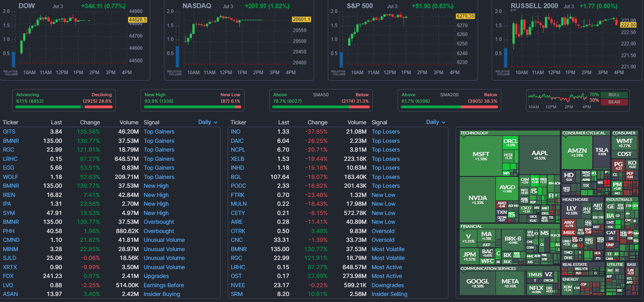Open the DAIC ticker link
Viewport: 644px width, 302px height.
coord(237,141)
